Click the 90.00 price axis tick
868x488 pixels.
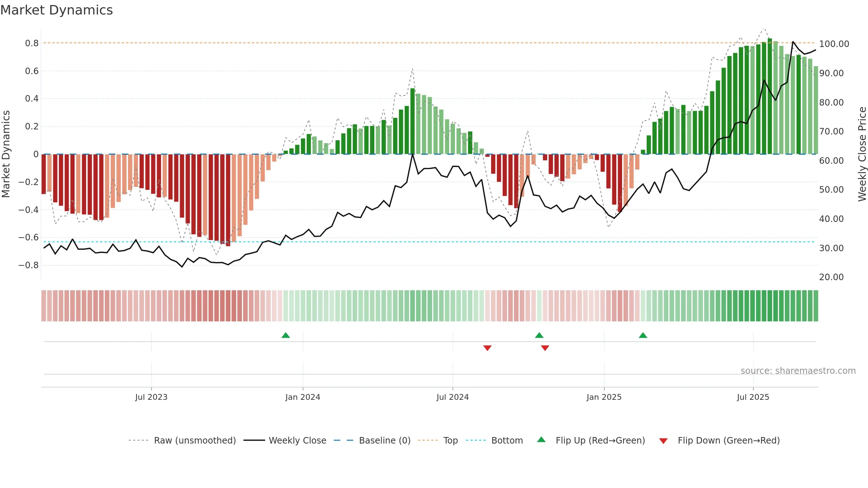pos(831,73)
